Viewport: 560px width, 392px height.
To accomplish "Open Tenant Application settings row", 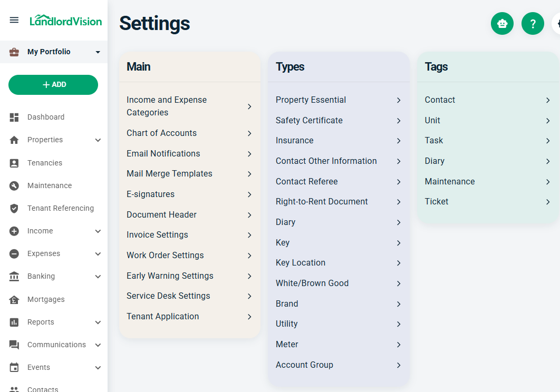I will coord(189,317).
